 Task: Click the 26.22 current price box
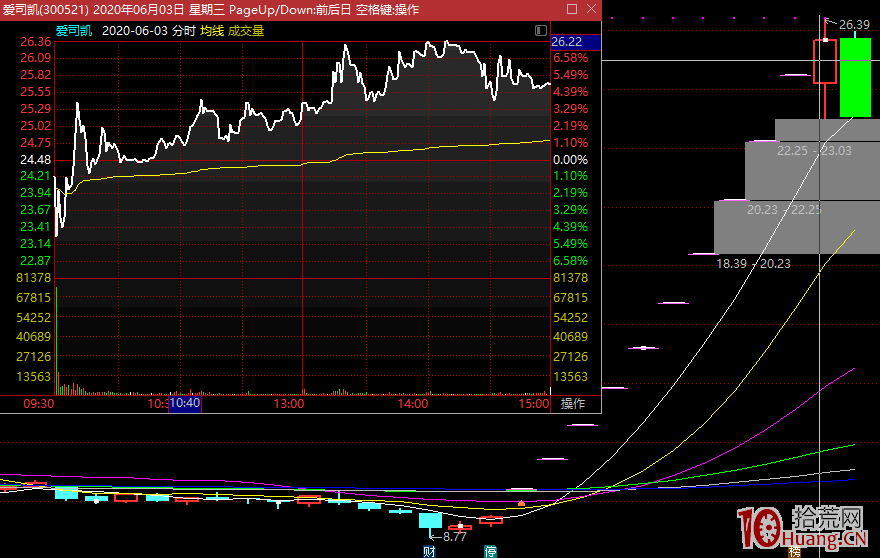pos(575,42)
